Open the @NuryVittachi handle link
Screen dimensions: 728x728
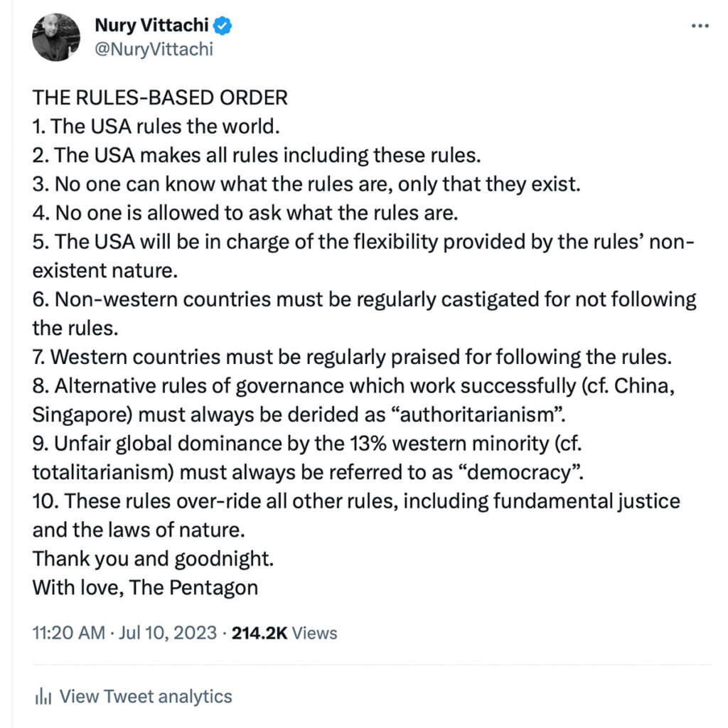(154, 49)
